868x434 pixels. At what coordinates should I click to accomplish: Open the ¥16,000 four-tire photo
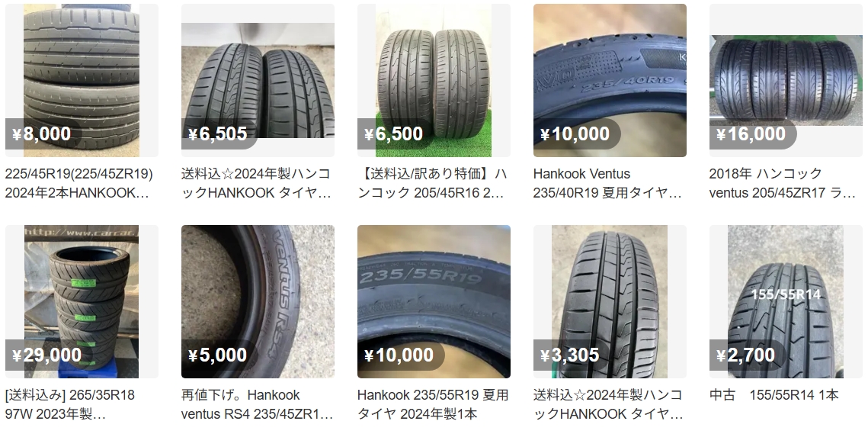click(x=786, y=80)
